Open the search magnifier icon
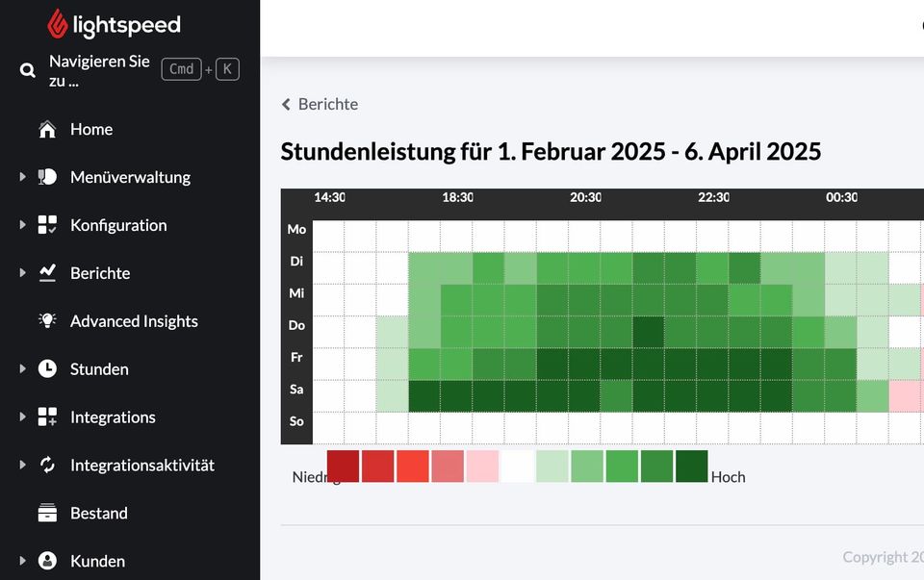924x580 pixels. click(x=27, y=69)
